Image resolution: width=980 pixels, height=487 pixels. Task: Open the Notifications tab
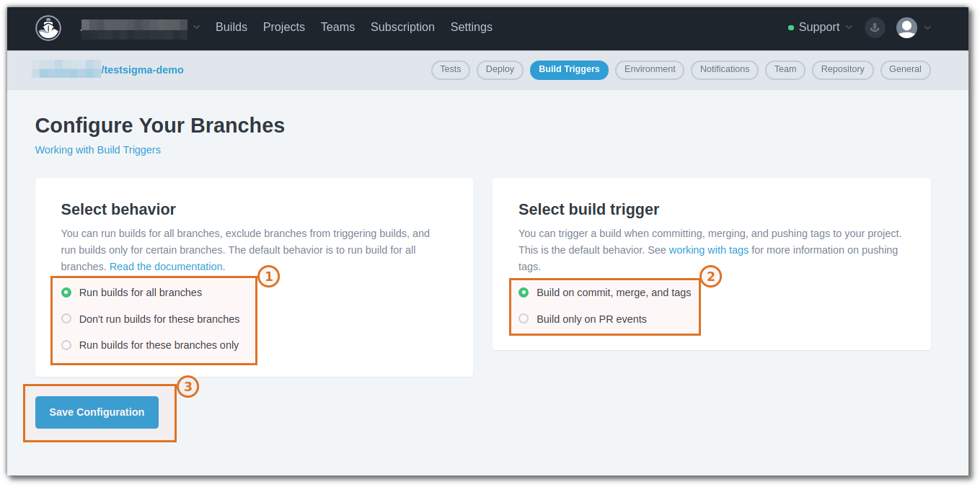[724, 70]
